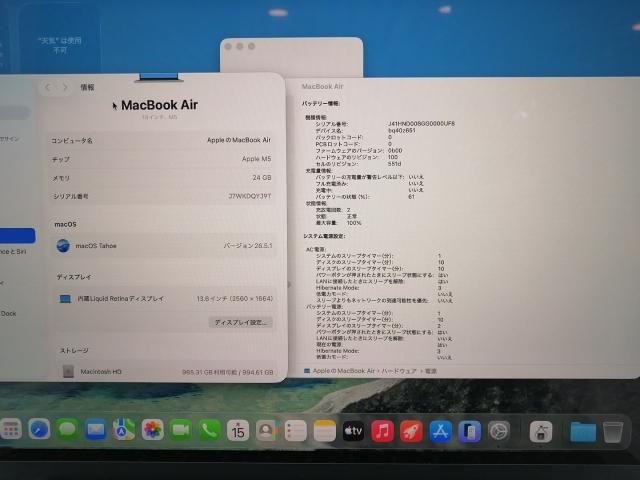This screenshot has height=480, width=640.
Task: Click the weather widget saying 使用不可
Action: pos(60,45)
